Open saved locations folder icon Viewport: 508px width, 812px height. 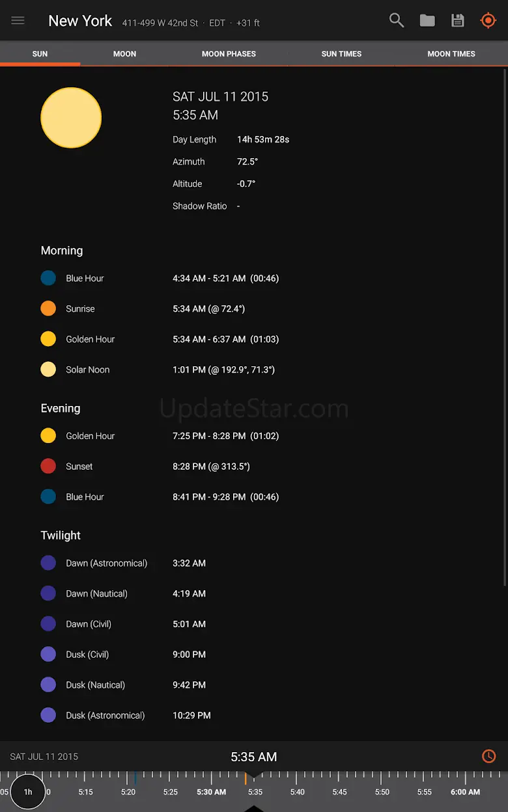click(427, 20)
